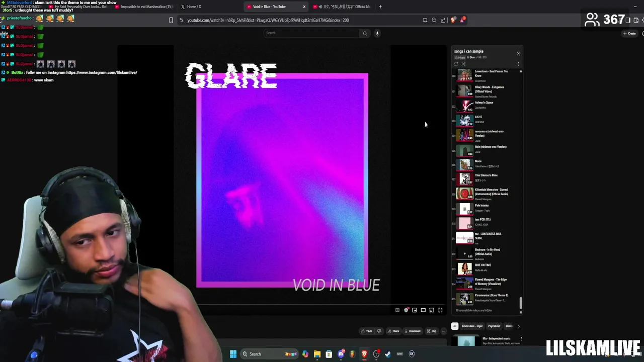Share the video
Viewport: 644px width, 362px height.
[393, 331]
